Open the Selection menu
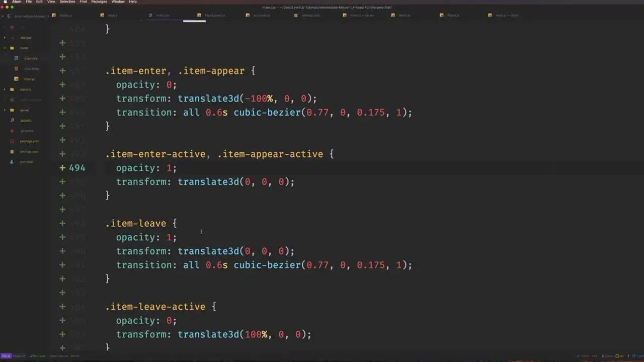644x362 pixels. (67, 2)
